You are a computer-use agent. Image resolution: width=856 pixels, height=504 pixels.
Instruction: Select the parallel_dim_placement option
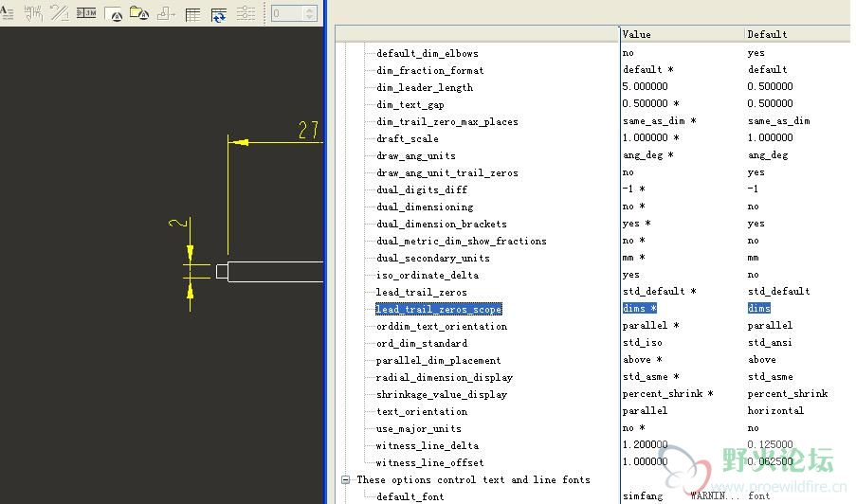[x=438, y=360]
